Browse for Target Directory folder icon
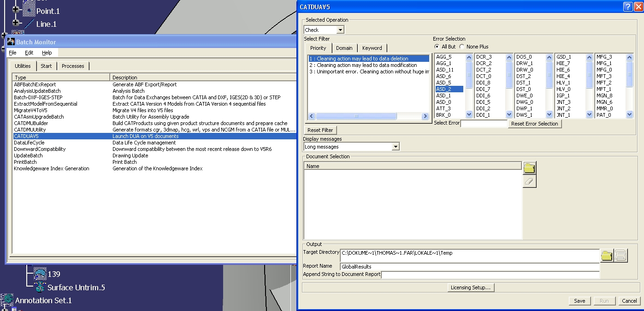644x311 pixels. coord(607,255)
